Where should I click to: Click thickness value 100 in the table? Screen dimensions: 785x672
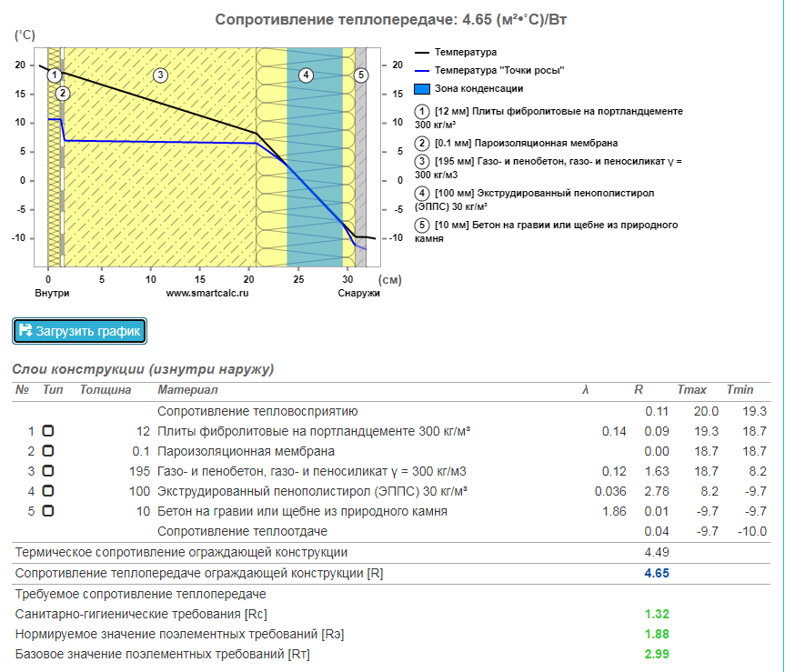(x=139, y=491)
